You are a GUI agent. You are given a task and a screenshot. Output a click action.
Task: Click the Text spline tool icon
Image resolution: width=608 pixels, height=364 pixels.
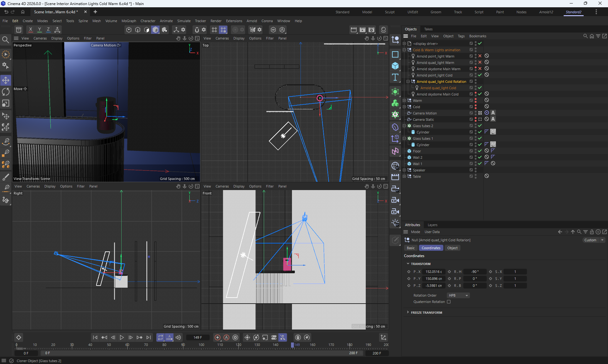[395, 77]
